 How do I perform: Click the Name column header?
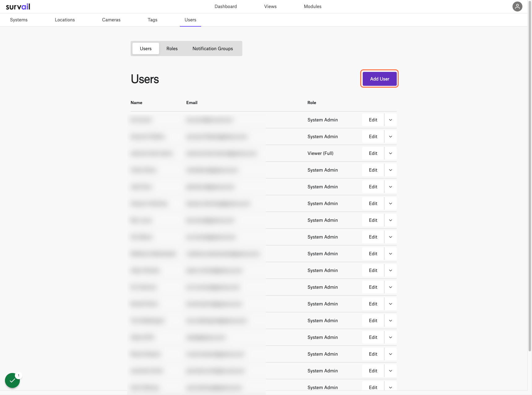136,103
